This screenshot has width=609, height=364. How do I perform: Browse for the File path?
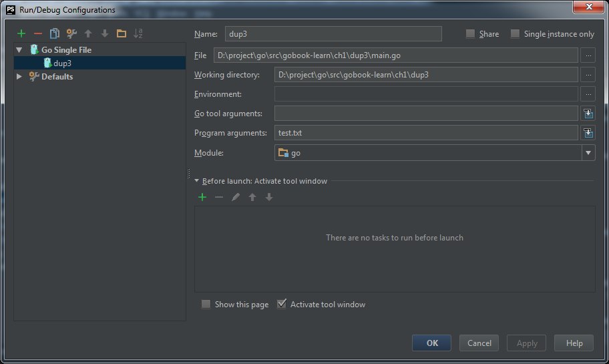tap(588, 55)
